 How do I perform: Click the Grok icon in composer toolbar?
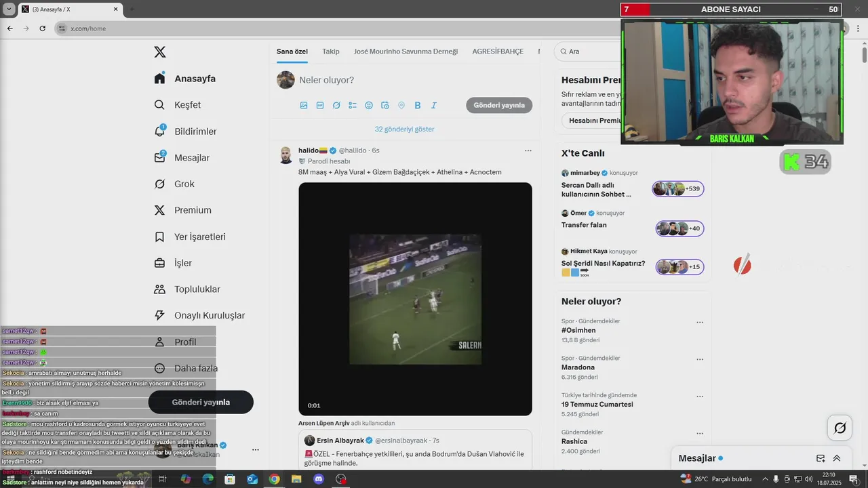point(336,105)
